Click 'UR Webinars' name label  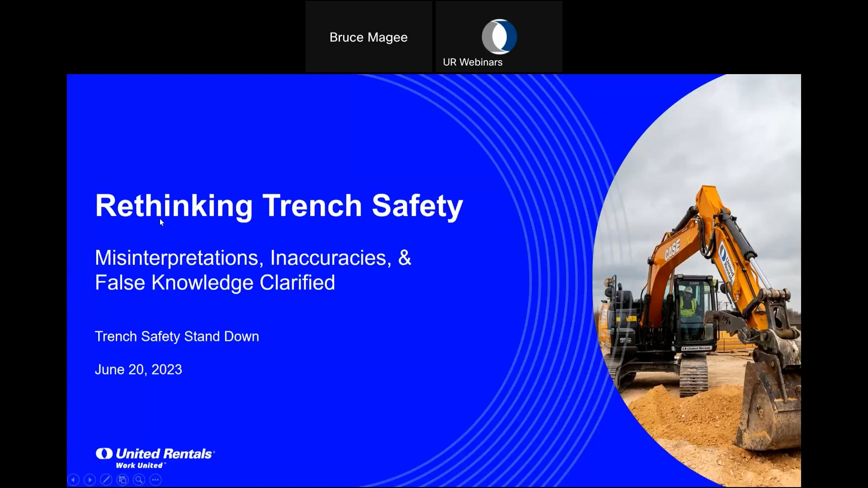click(472, 62)
